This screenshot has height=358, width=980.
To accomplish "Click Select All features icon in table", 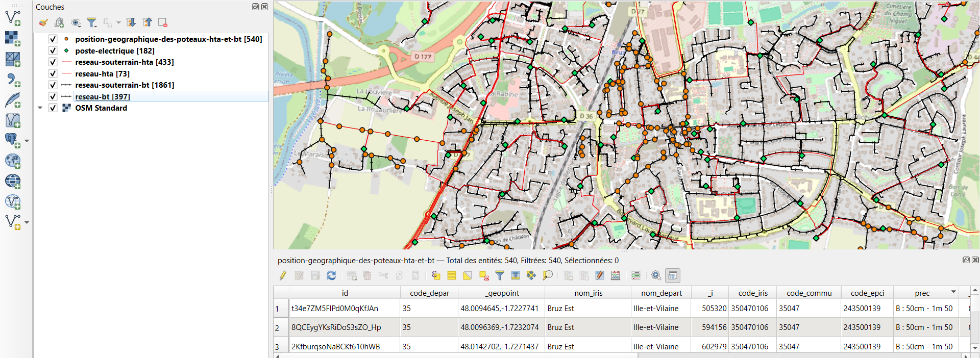I will pos(452,275).
